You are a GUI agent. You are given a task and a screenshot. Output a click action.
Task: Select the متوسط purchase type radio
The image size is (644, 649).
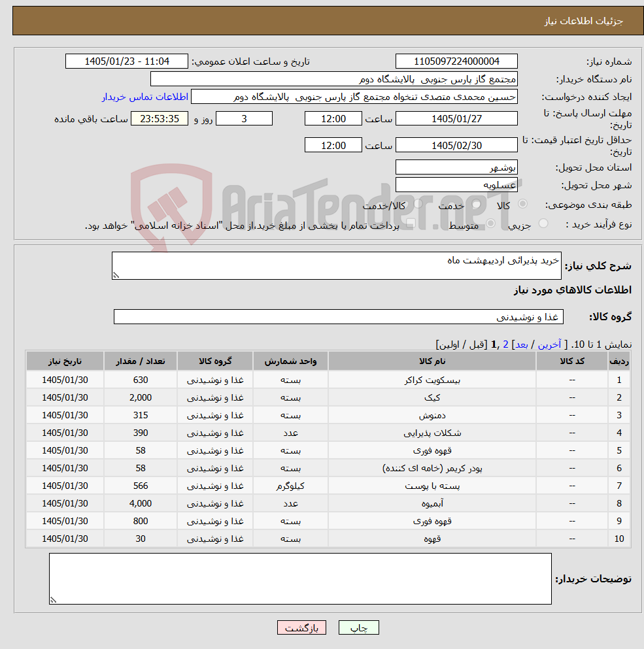(x=491, y=224)
